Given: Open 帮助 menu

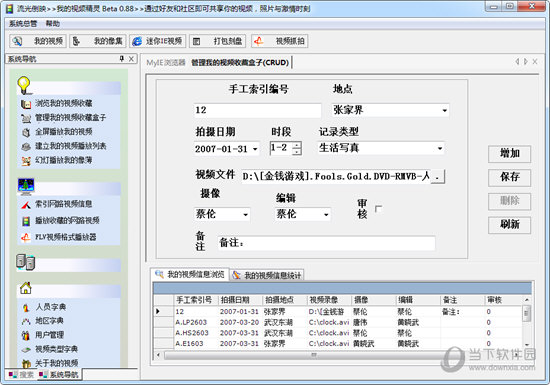Looking at the screenshot, I should click(53, 23).
